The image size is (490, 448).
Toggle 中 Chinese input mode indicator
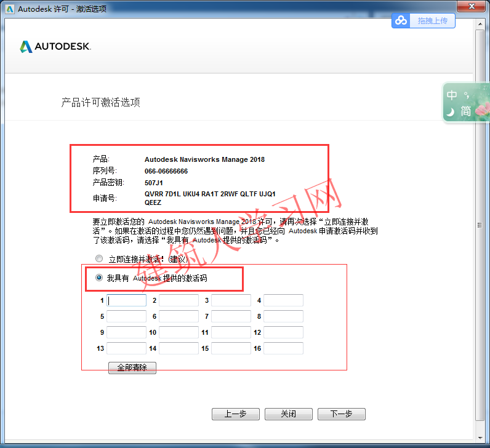coord(452,95)
